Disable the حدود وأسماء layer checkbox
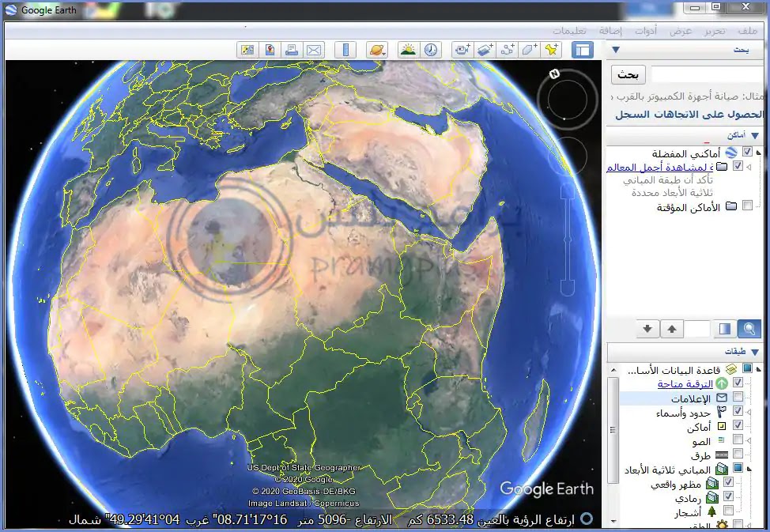The image size is (770, 532). (x=738, y=411)
